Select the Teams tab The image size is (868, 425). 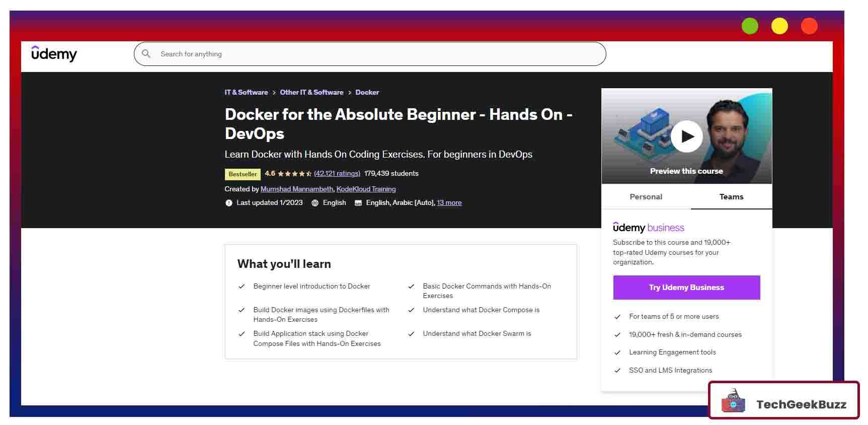coord(731,197)
